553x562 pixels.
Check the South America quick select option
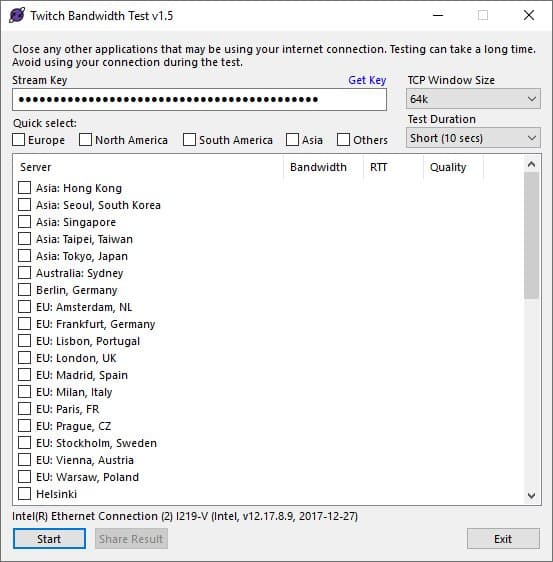pyautogui.click(x=189, y=139)
